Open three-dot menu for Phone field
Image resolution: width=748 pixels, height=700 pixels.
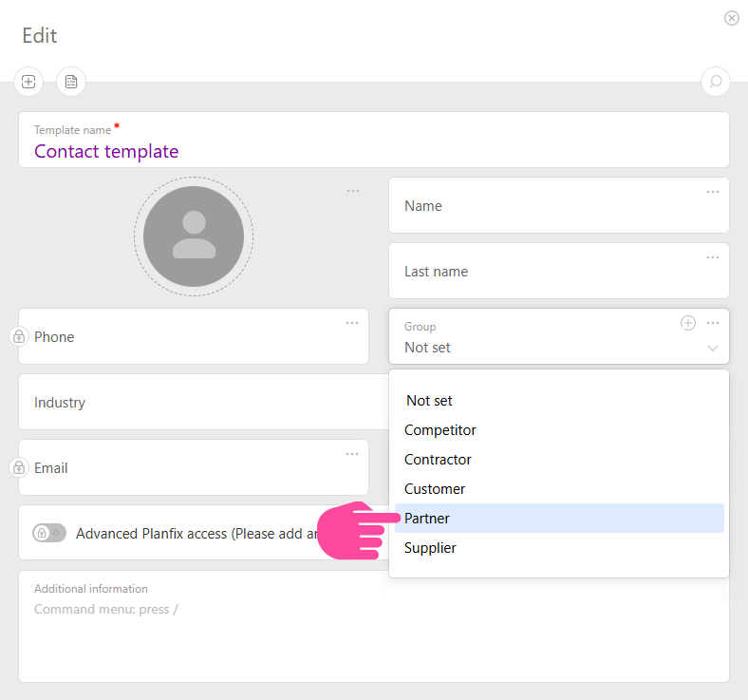pyautogui.click(x=352, y=323)
